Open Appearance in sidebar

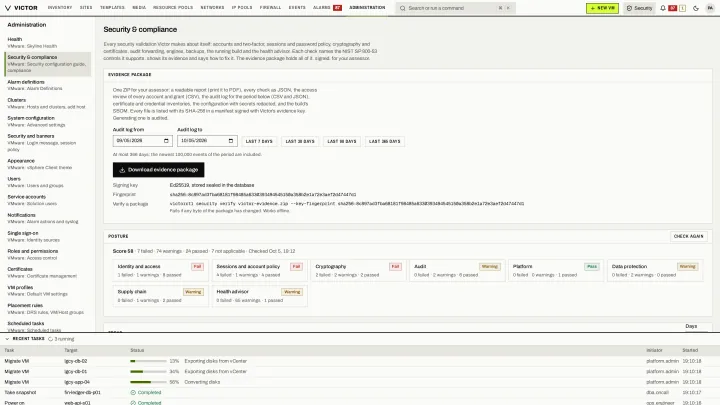tap(48, 164)
